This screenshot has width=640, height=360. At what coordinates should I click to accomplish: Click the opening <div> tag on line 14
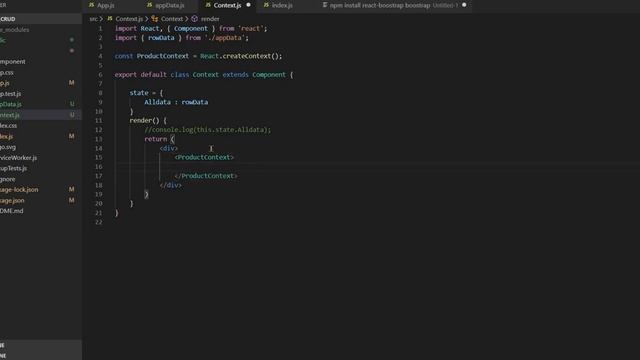coord(169,148)
